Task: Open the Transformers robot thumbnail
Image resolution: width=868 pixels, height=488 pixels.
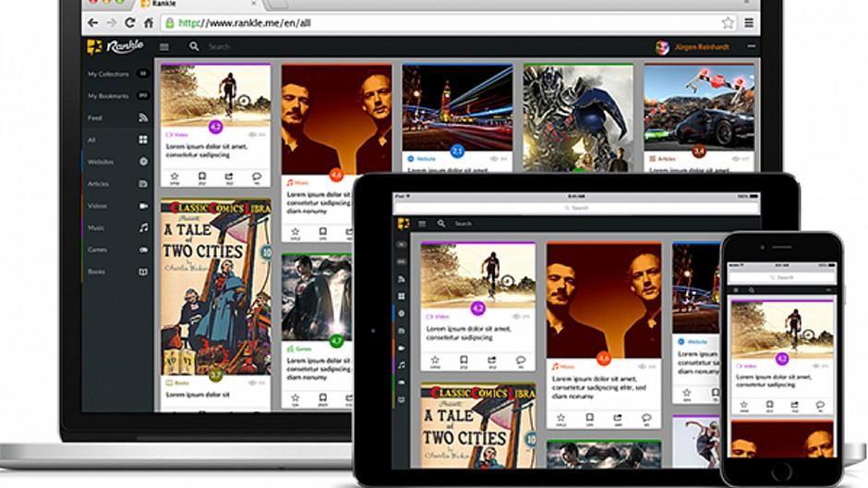Action: coord(578,118)
